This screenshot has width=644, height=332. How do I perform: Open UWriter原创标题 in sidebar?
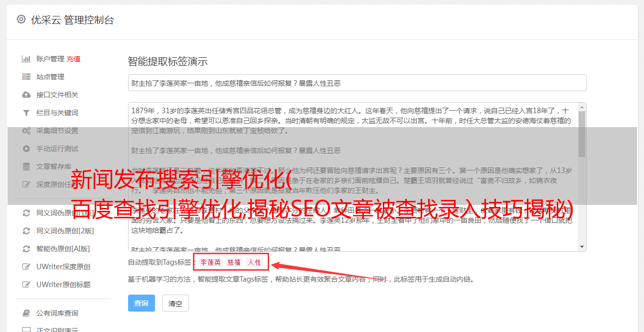pyautogui.click(x=63, y=285)
